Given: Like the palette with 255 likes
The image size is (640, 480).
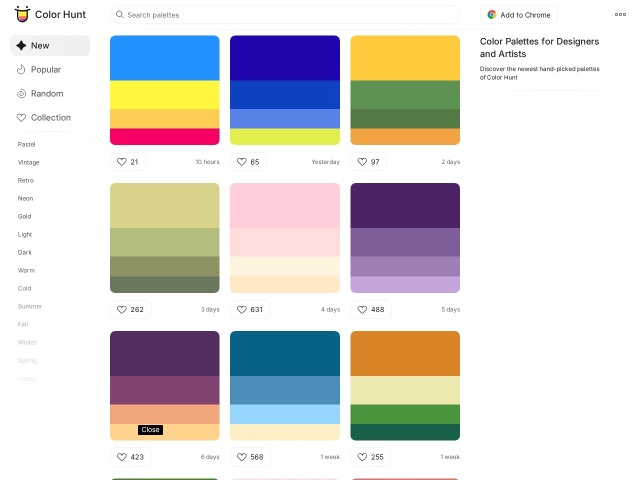Looking at the screenshot, I should point(370,457).
